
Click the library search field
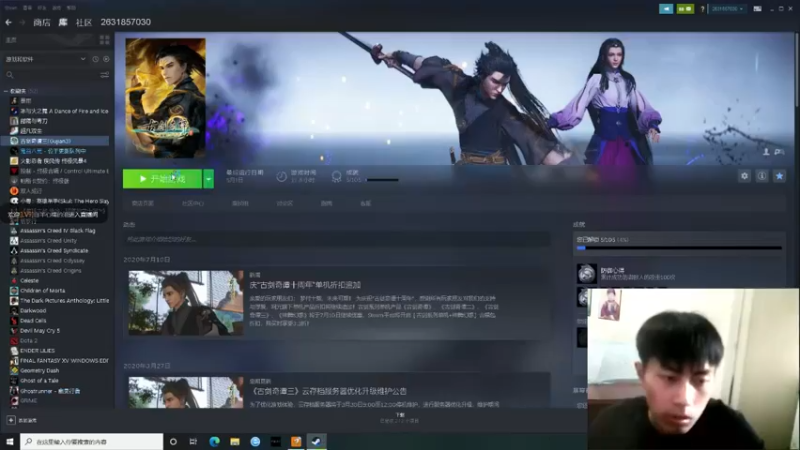click(x=51, y=75)
